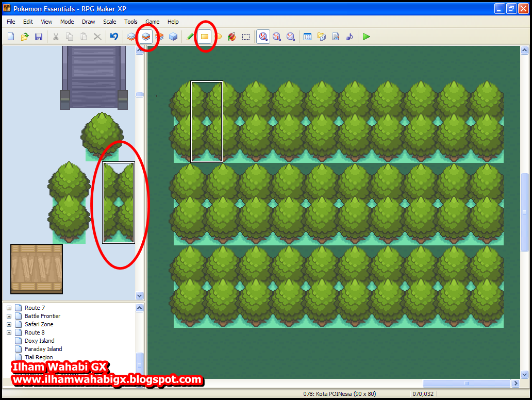Viewport: 532px width, 400px height.
Task: Undo the last action with the blue arrow
Action: [x=114, y=36]
